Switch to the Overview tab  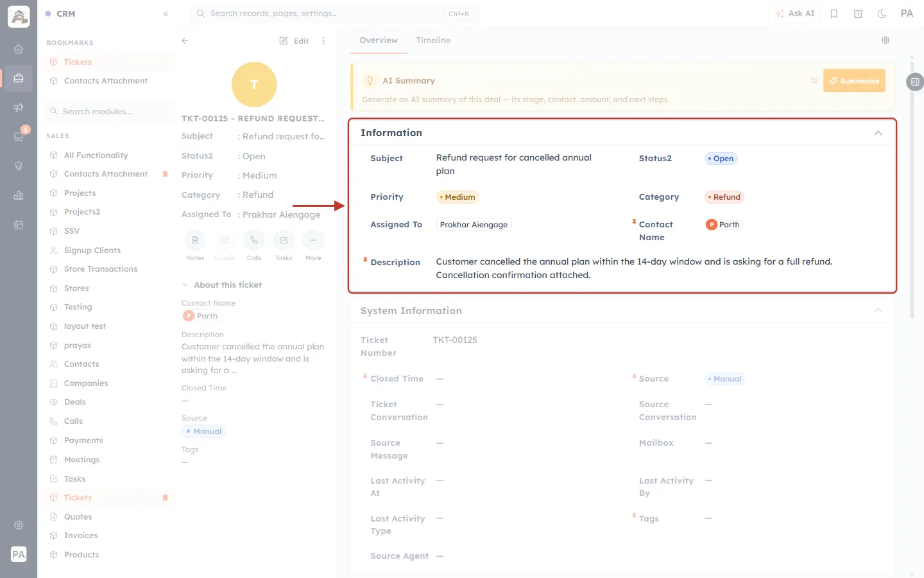tap(379, 40)
